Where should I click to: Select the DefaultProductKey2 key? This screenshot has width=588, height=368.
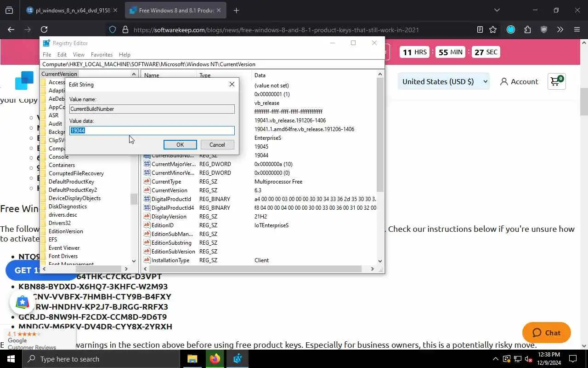point(73,190)
